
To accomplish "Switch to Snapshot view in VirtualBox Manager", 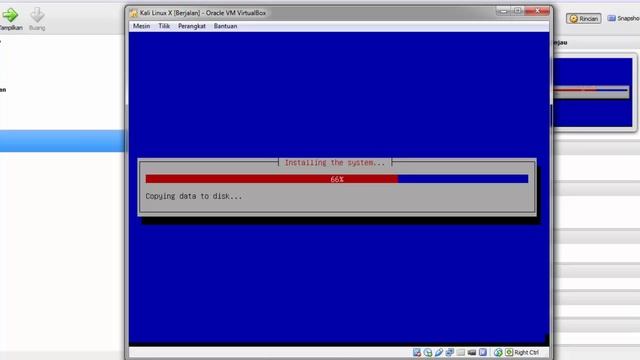I will pyautogui.click(x=623, y=18).
